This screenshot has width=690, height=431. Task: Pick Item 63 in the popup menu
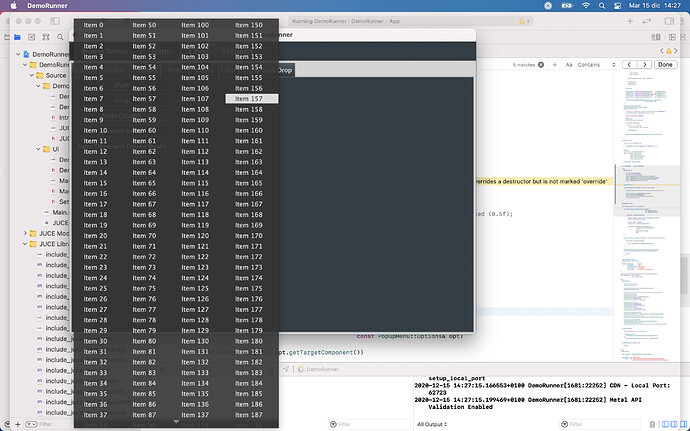pyautogui.click(x=145, y=162)
